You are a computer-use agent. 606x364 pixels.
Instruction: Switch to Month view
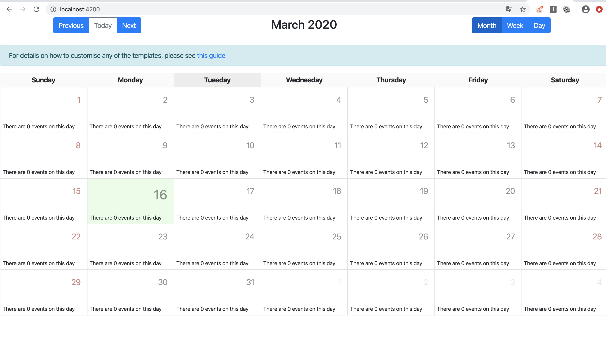click(x=487, y=26)
